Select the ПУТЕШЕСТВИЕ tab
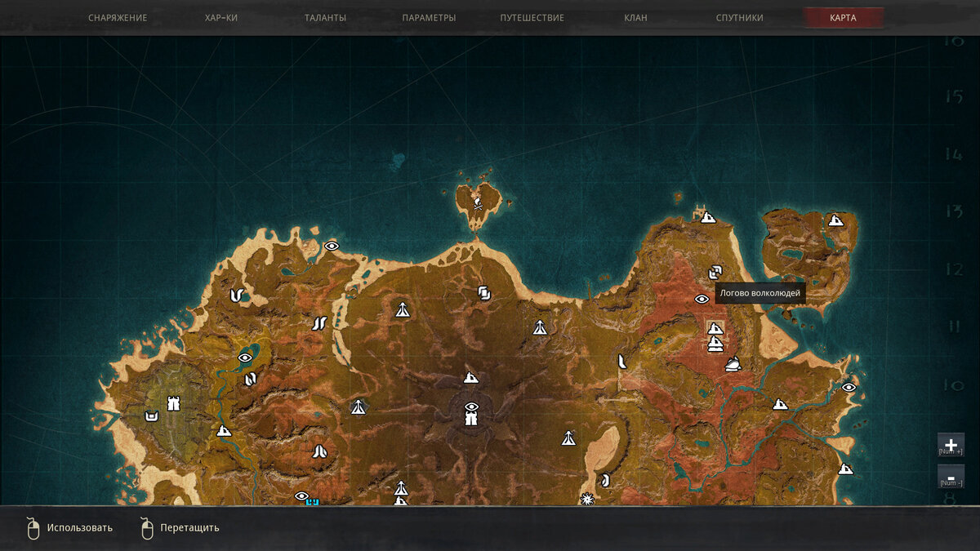Image resolution: width=980 pixels, height=551 pixels. (532, 18)
